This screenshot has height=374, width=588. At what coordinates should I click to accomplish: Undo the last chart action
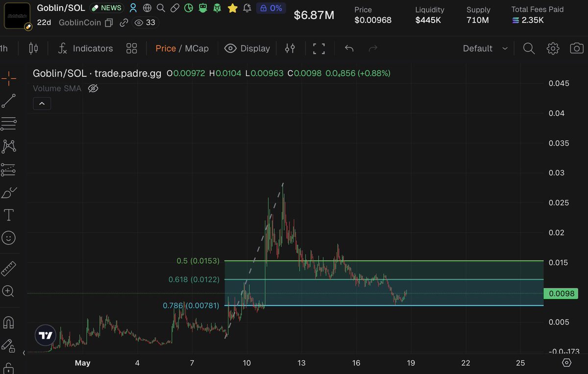pos(349,48)
